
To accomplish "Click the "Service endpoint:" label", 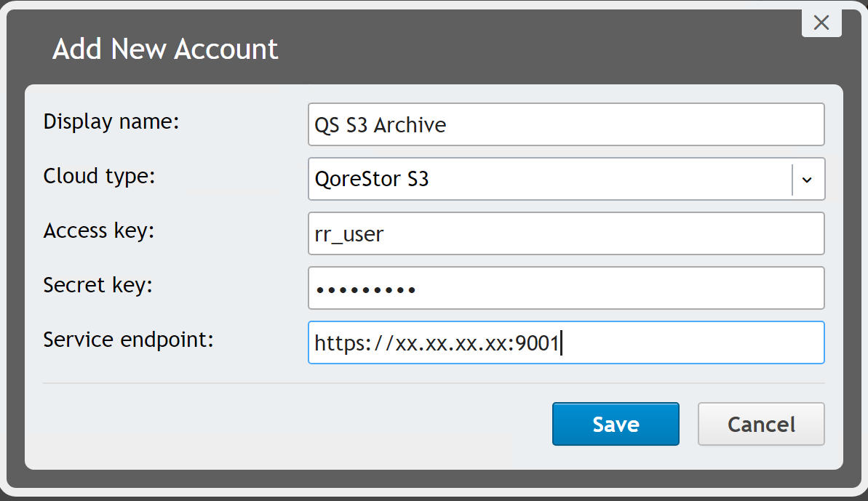I will (128, 340).
